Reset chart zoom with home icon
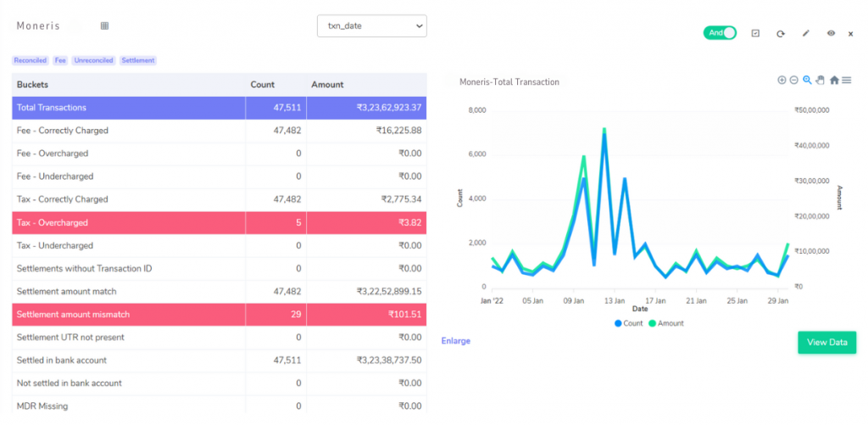The height and width of the screenshot is (425, 868). (x=834, y=81)
